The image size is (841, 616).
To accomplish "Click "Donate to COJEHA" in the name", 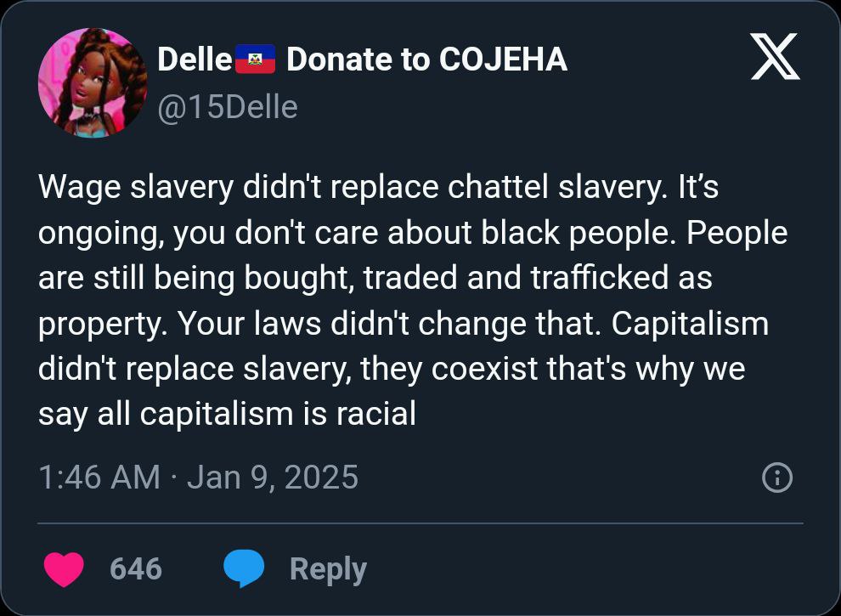I will (x=426, y=59).
